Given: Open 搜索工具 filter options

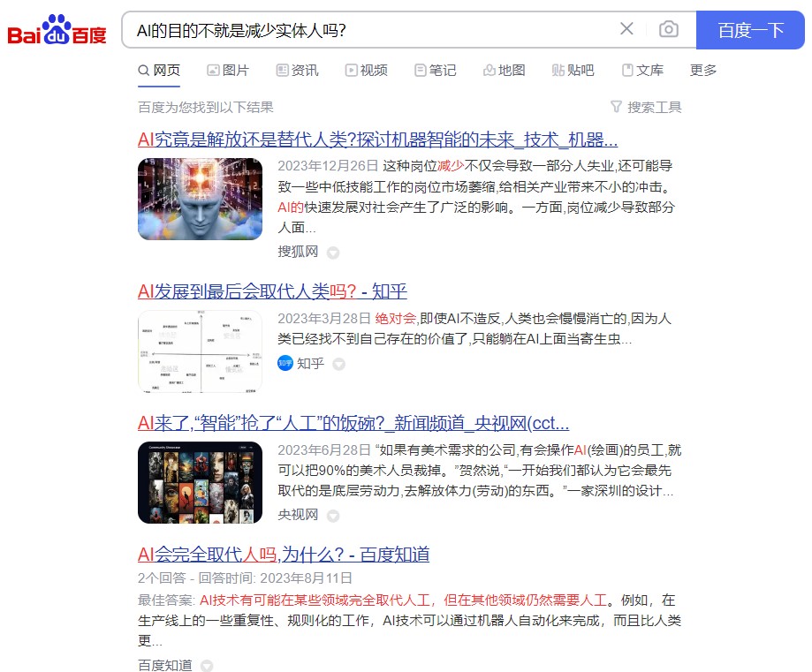Looking at the screenshot, I should point(646,107).
